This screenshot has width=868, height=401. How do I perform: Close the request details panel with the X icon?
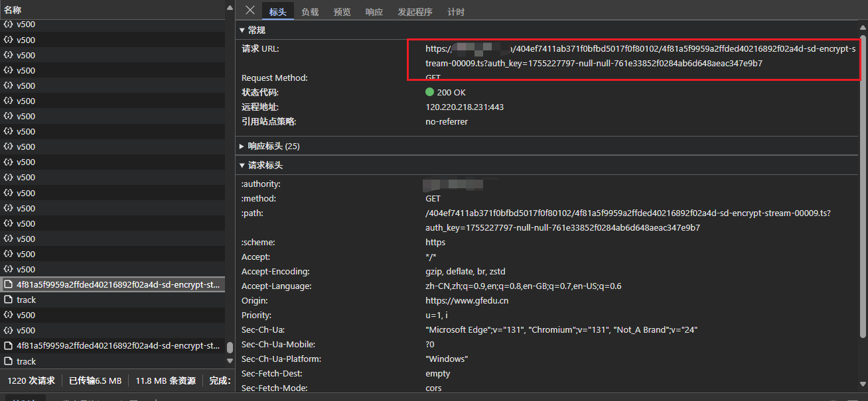pos(250,10)
